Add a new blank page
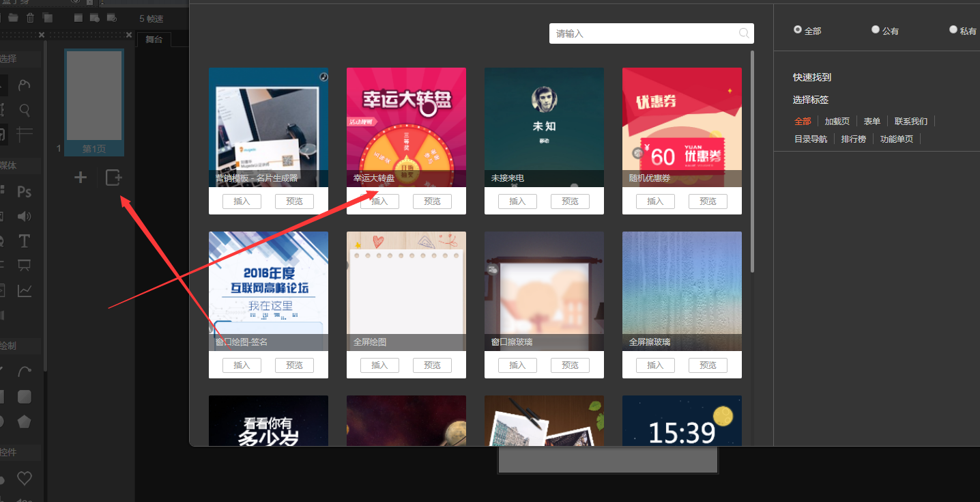980x502 pixels. pyautogui.click(x=81, y=178)
